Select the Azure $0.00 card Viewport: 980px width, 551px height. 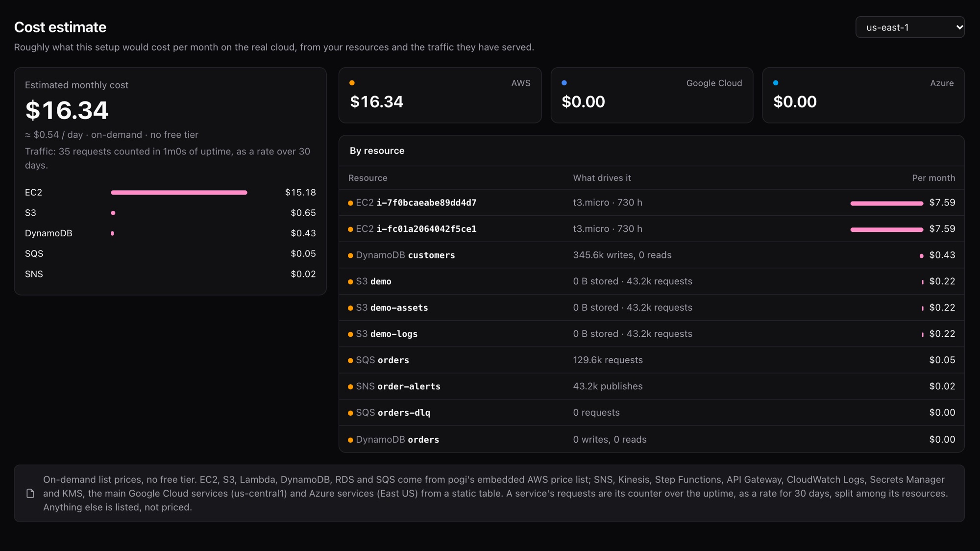[x=863, y=95]
